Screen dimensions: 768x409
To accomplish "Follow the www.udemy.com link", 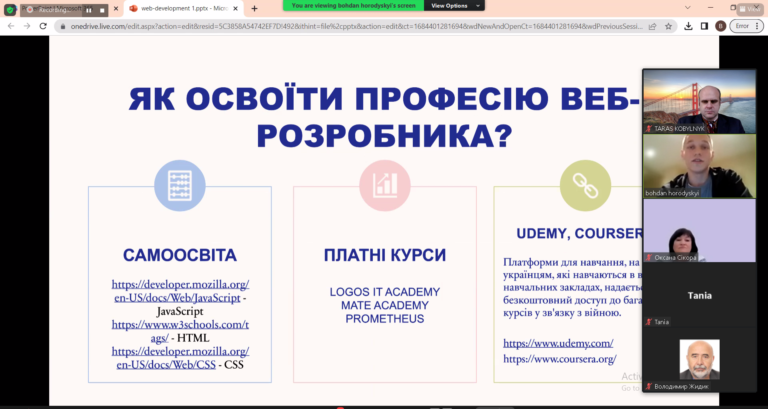I will (x=558, y=343).
